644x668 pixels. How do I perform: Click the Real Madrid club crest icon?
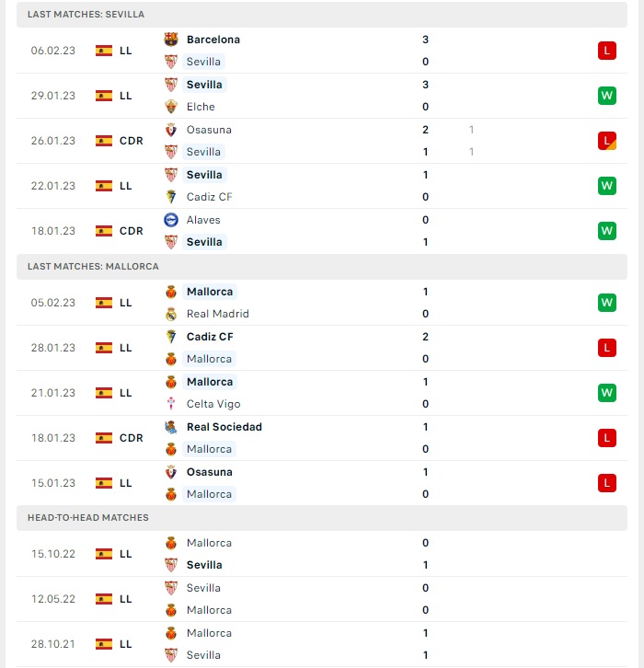tap(171, 314)
